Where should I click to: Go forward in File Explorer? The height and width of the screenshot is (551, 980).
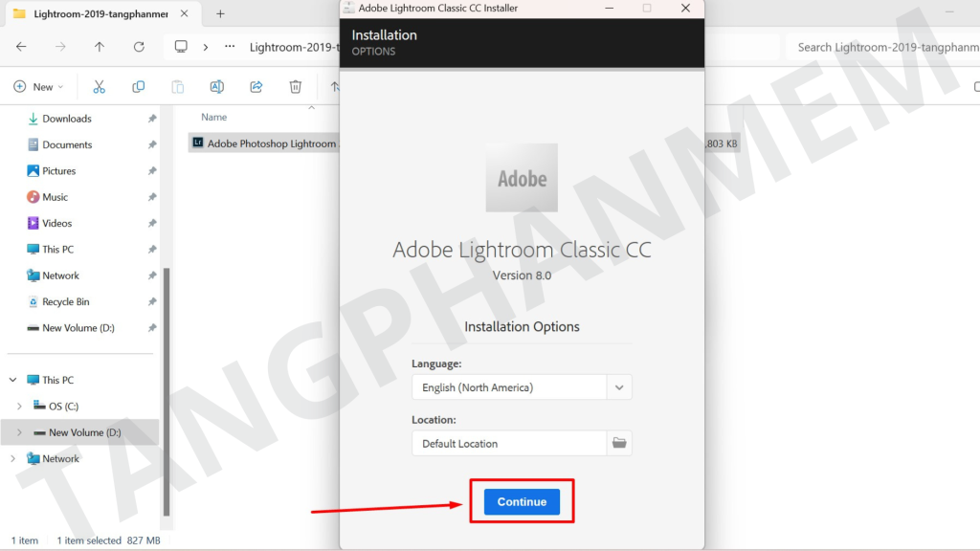60,47
